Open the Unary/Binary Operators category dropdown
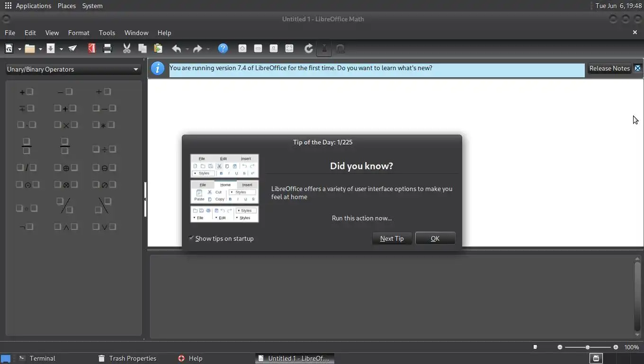Viewport: 644px width, 364px height. pyautogui.click(x=73, y=69)
